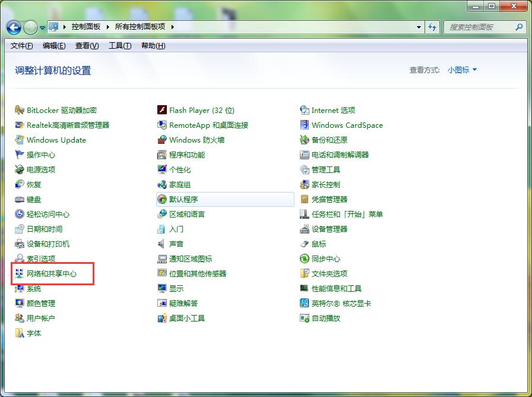
Task: Click the 个性化 icon
Action: pyautogui.click(x=162, y=169)
